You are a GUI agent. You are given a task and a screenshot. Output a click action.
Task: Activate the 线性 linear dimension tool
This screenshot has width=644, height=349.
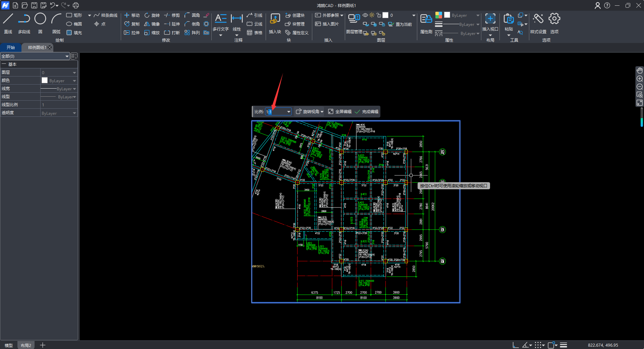[237, 19]
